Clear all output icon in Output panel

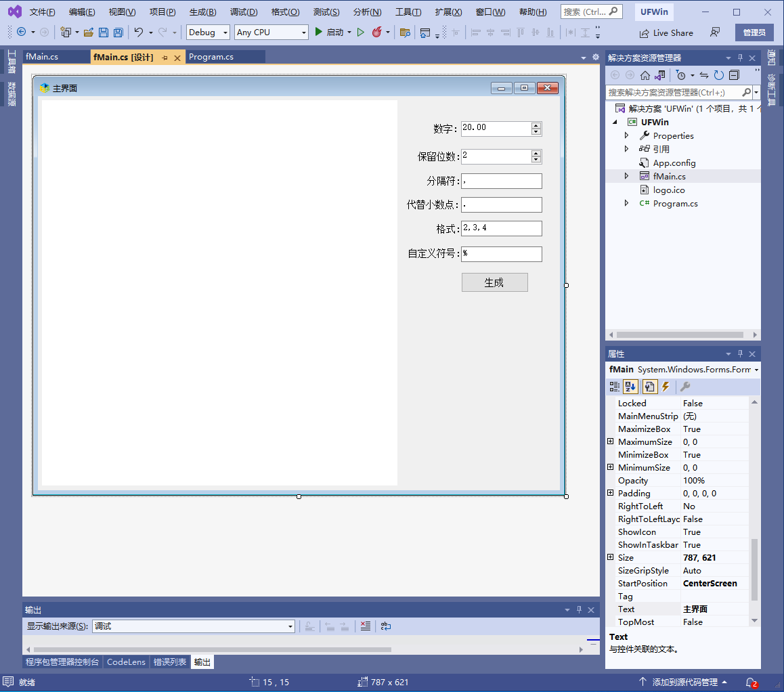pos(366,626)
